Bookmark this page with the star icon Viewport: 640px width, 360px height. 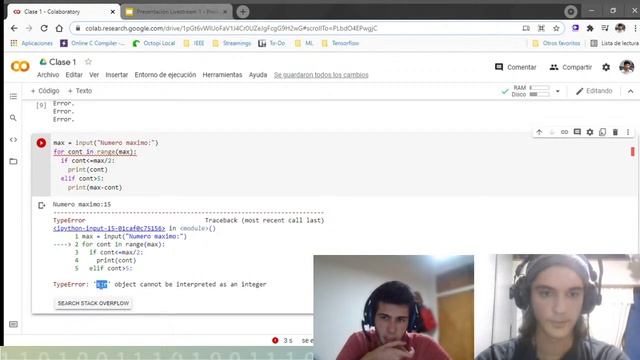[556, 28]
